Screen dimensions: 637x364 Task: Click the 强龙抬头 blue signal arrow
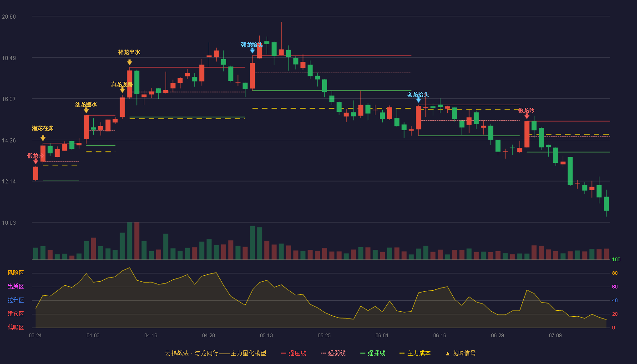tap(253, 51)
